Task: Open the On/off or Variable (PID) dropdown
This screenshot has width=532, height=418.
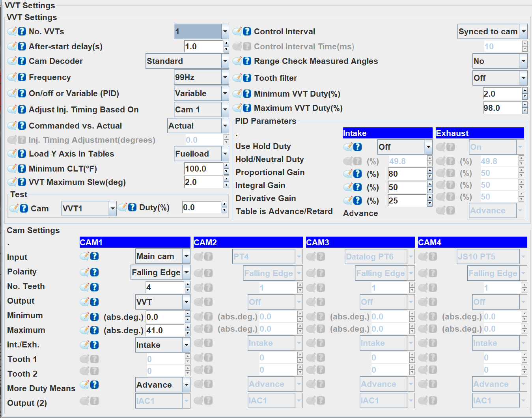Action: (225, 94)
